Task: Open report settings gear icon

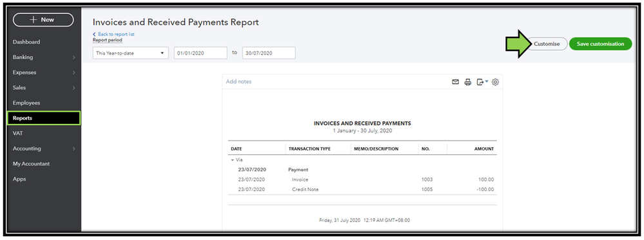Action: click(x=495, y=82)
